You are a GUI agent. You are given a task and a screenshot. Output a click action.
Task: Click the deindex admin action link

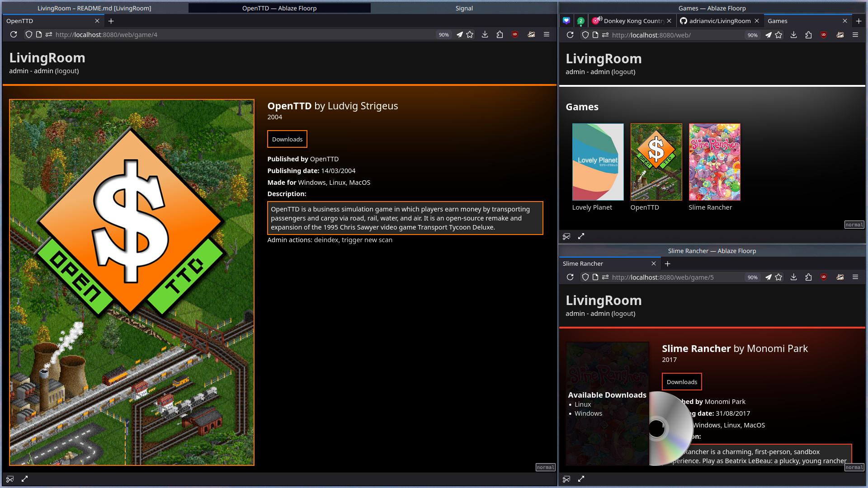(326, 240)
